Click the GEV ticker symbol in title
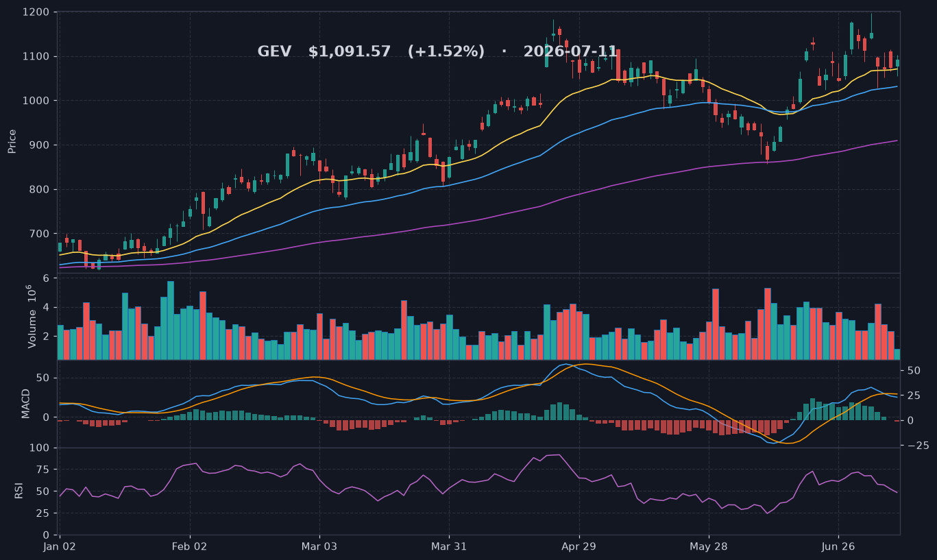Screen dimensions: 937x560 point(274,52)
